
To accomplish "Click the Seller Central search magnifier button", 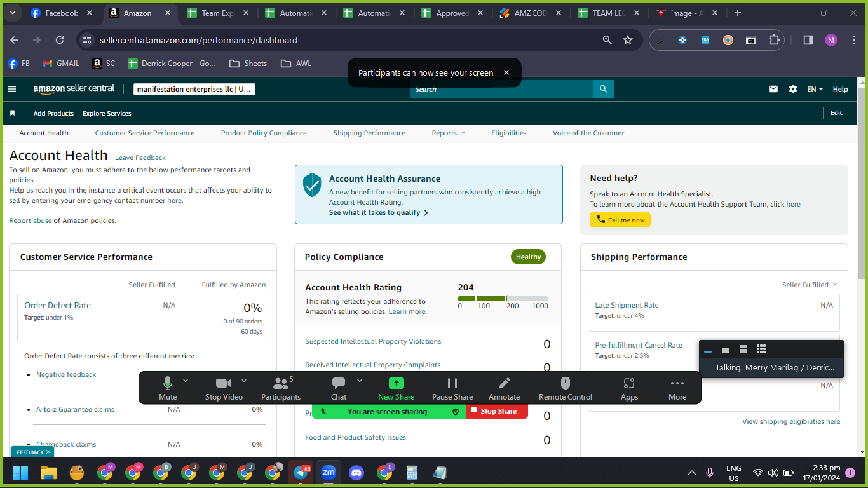I will 603,89.
